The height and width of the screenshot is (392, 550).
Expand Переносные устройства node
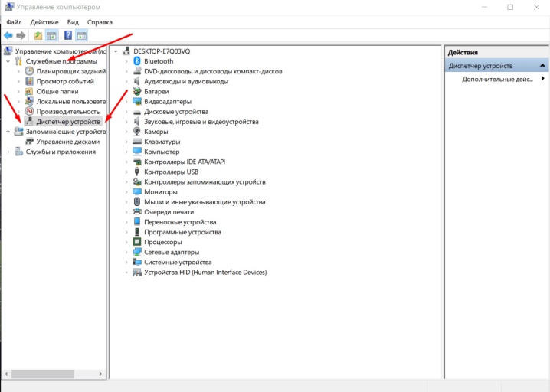(126, 222)
